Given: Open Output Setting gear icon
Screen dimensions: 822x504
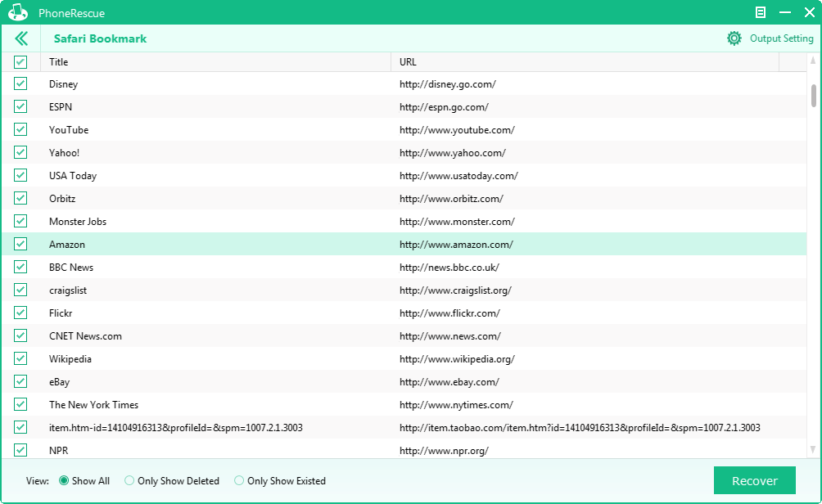Looking at the screenshot, I should pos(734,38).
